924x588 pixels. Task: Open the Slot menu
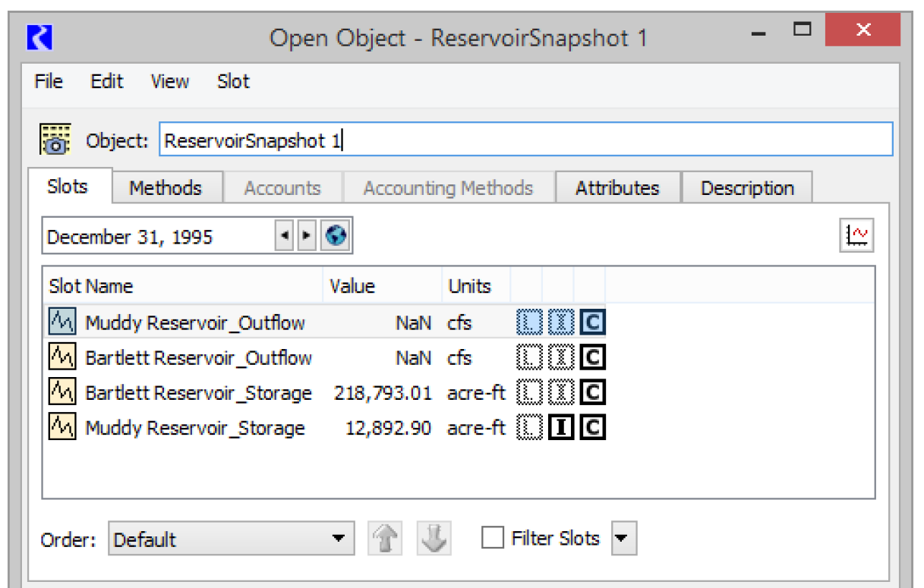click(233, 81)
